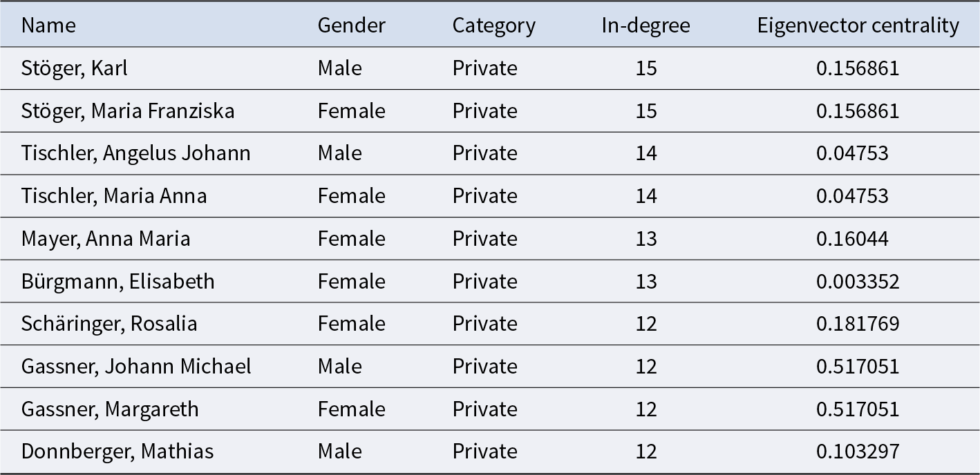This screenshot has height=475, width=980.
Task: Click the Schäringer, Rosalia name cell
Action: [x=109, y=324]
